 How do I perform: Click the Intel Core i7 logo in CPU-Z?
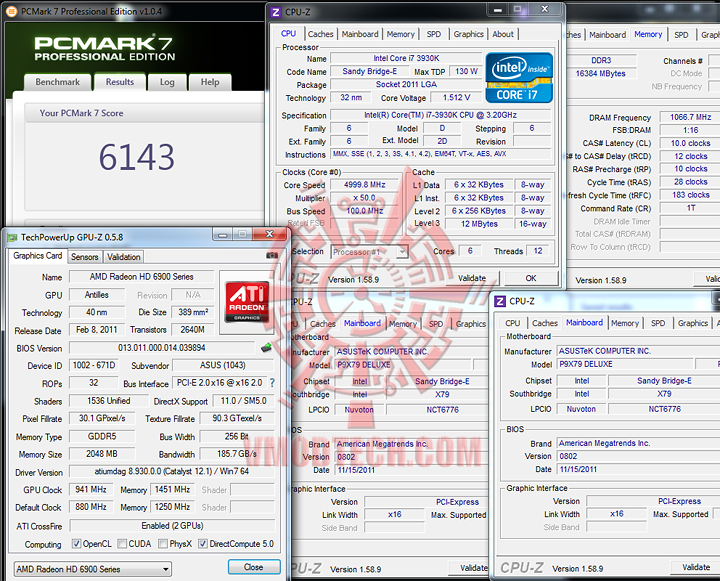coord(519,78)
